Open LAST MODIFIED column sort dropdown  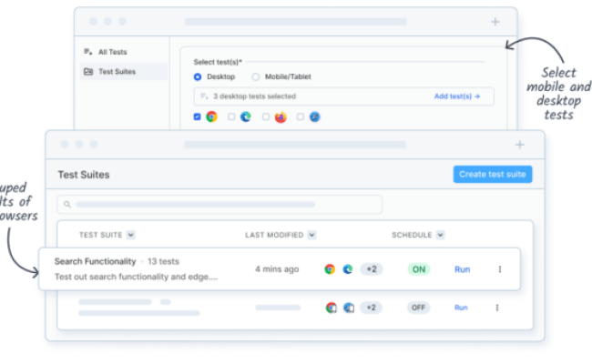pos(311,235)
